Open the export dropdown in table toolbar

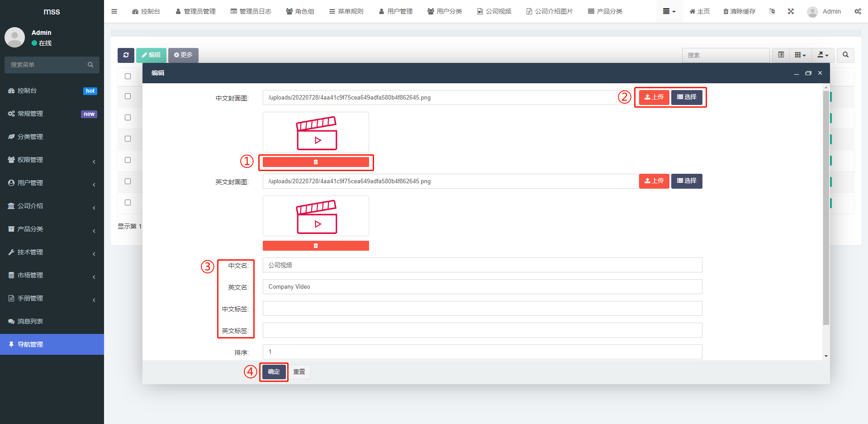click(x=823, y=55)
